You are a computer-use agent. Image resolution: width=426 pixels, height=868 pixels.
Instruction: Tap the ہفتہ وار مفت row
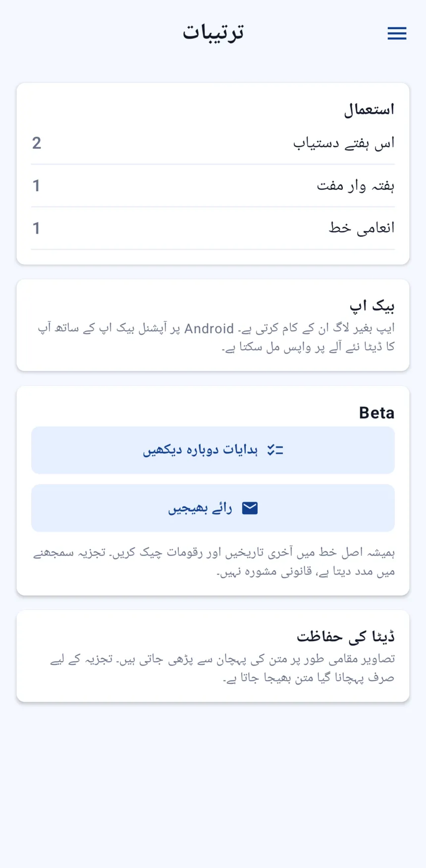tap(213, 186)
